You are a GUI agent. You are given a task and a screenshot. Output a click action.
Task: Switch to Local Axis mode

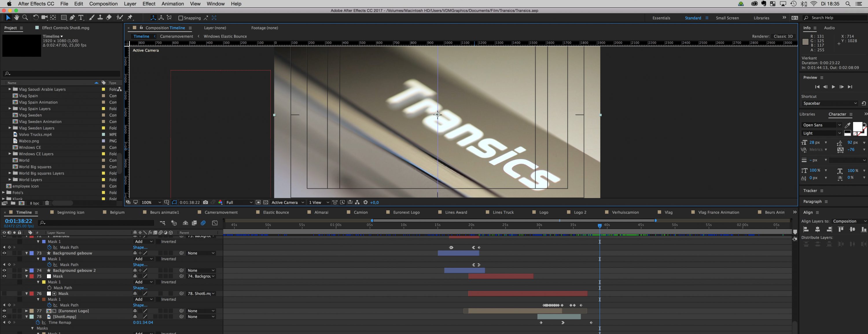(x=153, y=18)
